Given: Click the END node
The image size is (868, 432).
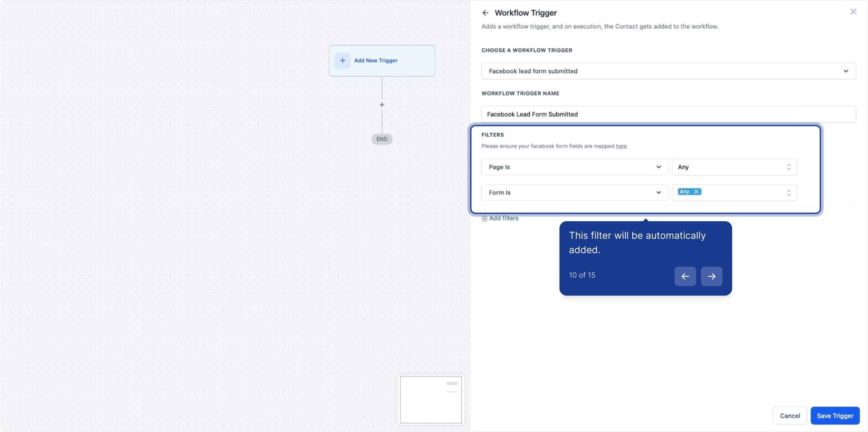Looking at the screenshot, I should pos(382,139).
